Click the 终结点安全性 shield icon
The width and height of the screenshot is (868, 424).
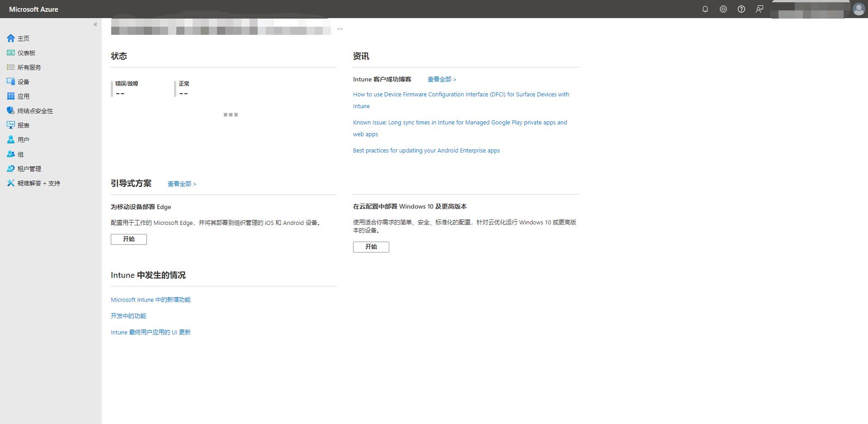coord(11,110)
